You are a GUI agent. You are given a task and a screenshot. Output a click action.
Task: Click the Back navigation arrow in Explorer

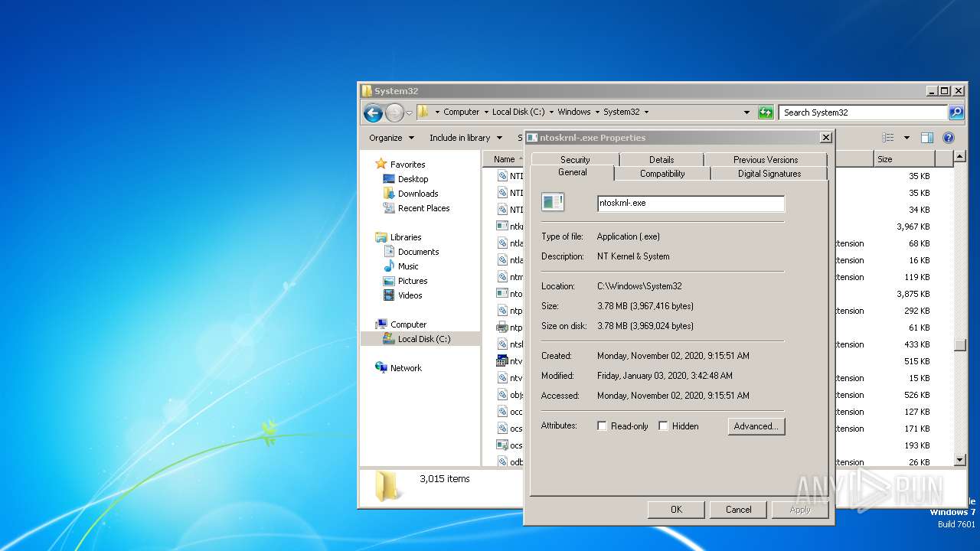[373, 112]
